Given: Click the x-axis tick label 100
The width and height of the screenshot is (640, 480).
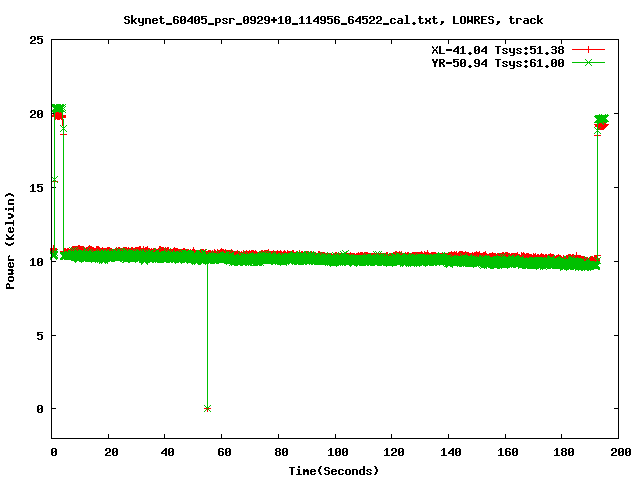Looking at the screenshot, I should point(338,452).
